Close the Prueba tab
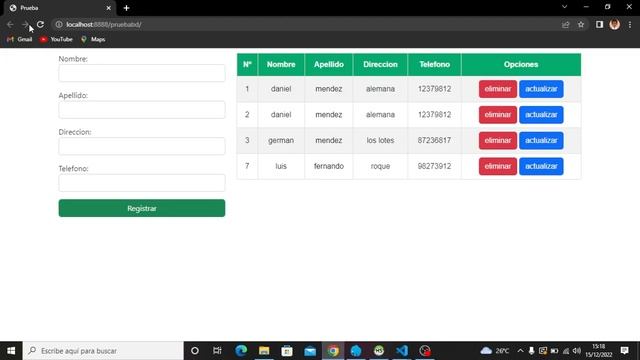This screenshot has width=640, height=360. pyautogui.click(x=109, y=8)
